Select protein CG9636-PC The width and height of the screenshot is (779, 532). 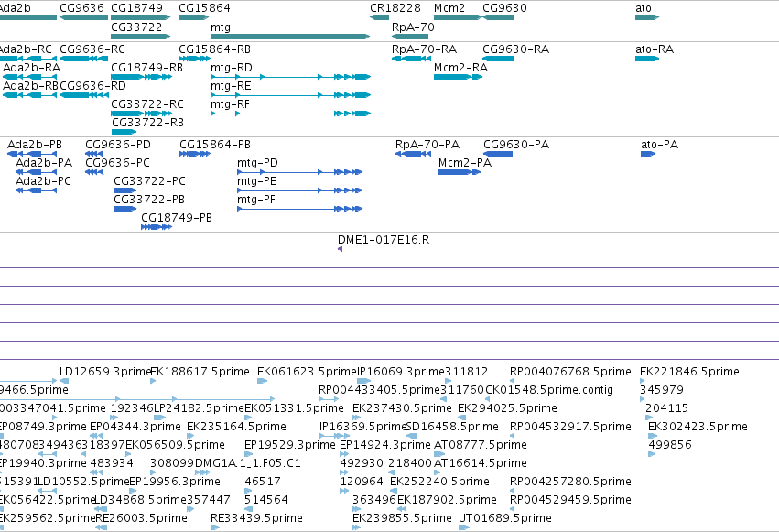(x=94, y=172)
